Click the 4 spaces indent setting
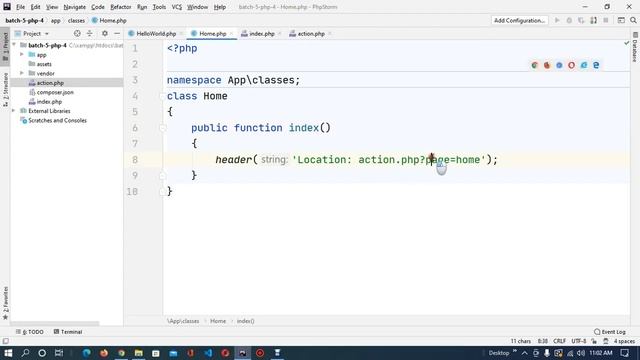640x360 pixels. click(624, 341)
